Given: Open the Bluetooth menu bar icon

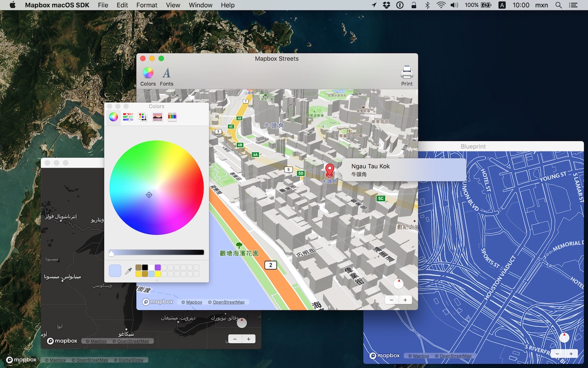Looking at the screenshot, I should (427, 5).
